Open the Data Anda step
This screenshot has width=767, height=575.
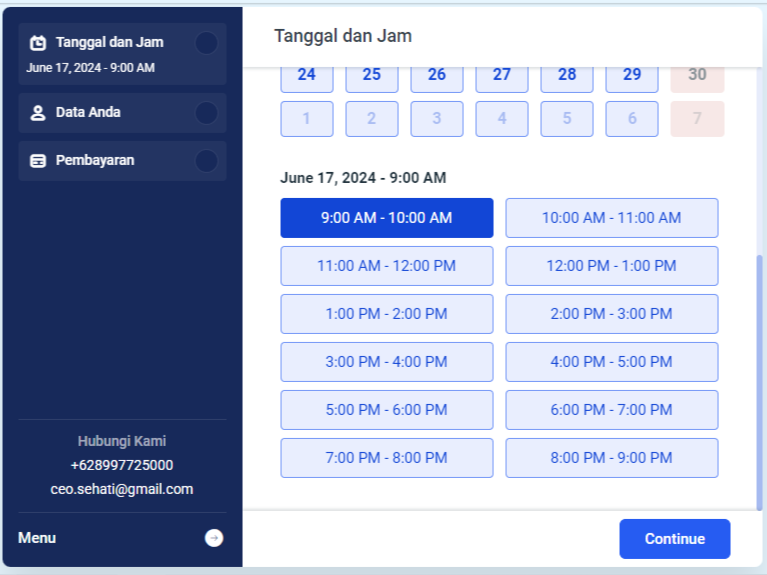click(x=88, y=113)
